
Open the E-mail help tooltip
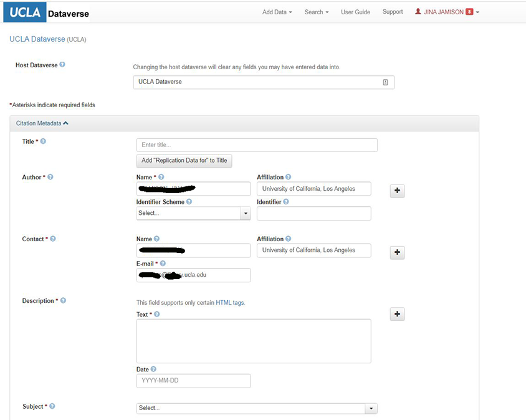pos(162,264)
